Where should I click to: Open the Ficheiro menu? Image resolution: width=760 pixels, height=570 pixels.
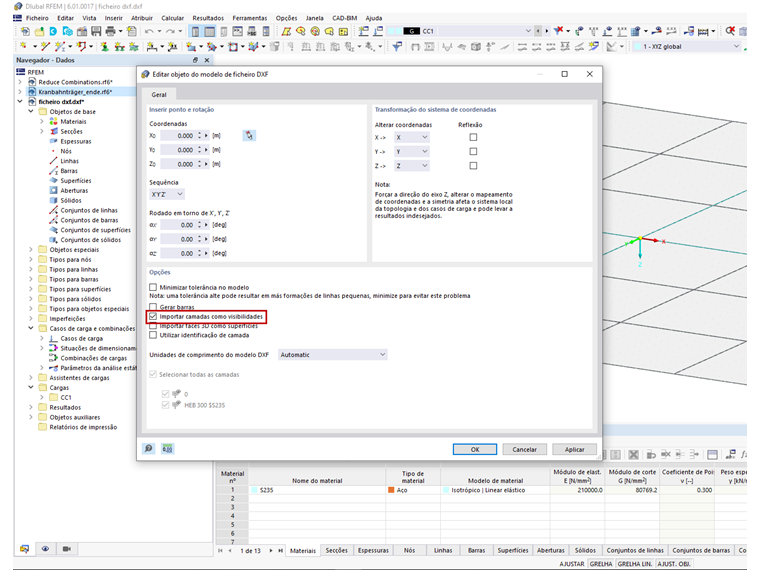pos(37,18)
